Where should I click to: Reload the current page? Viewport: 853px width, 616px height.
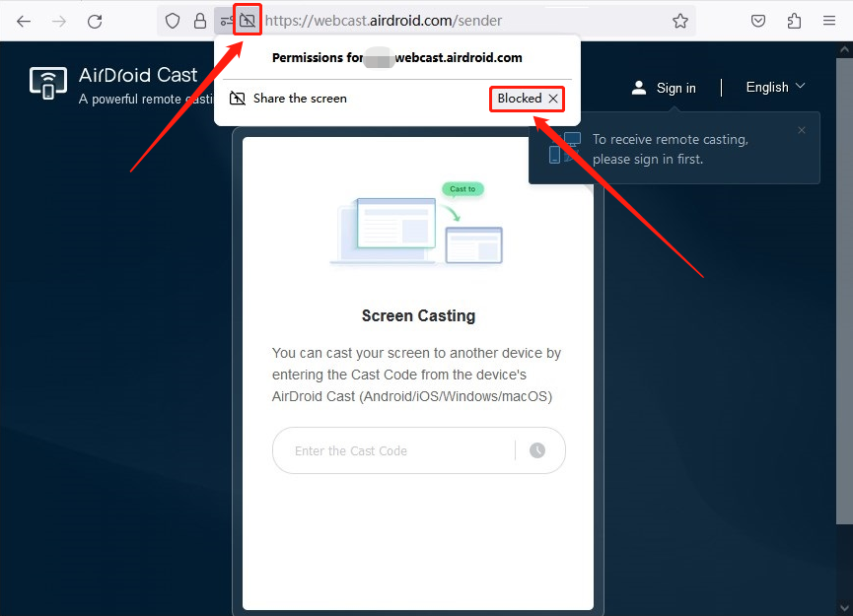pos(95,21)
